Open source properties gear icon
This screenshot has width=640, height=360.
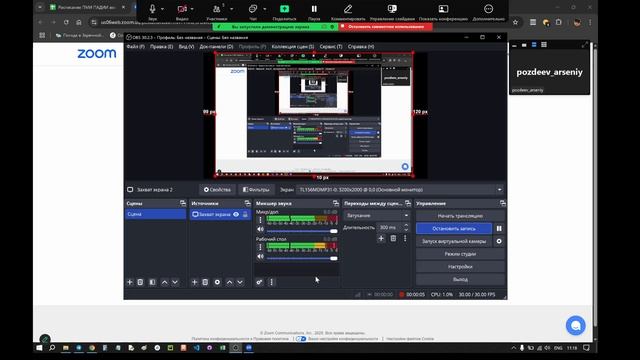coord(217,282)
